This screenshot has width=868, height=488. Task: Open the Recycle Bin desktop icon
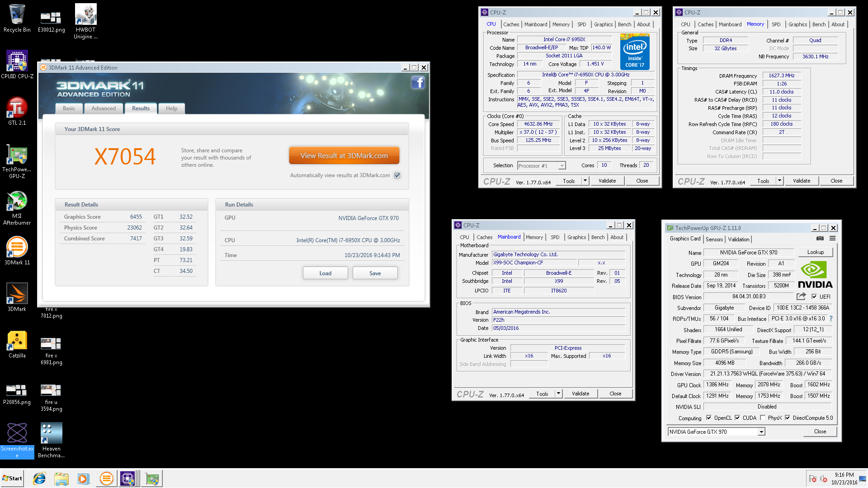(17, 18)
